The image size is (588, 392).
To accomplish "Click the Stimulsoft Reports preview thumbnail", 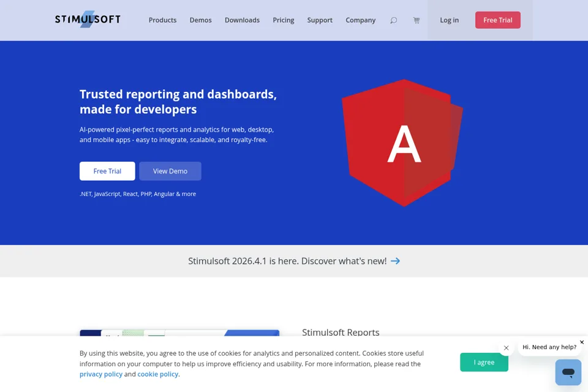I will point(179,333).
